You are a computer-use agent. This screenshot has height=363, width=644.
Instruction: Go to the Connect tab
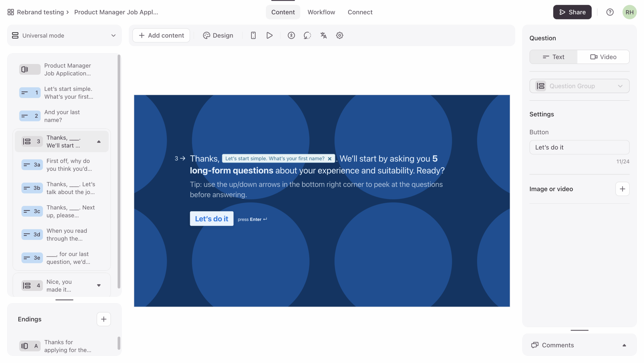click(360, 12)
